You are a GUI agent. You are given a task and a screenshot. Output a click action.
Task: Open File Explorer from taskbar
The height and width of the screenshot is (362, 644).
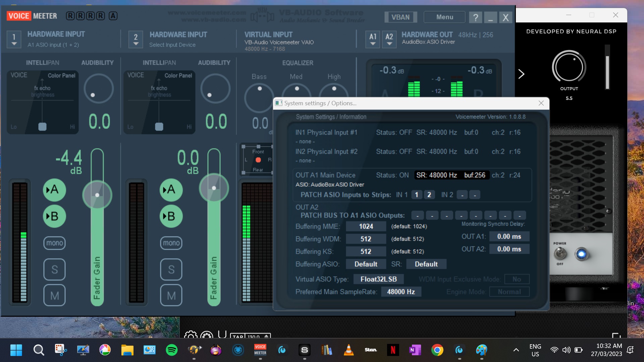pyautogui.click(x=127, y=350)
